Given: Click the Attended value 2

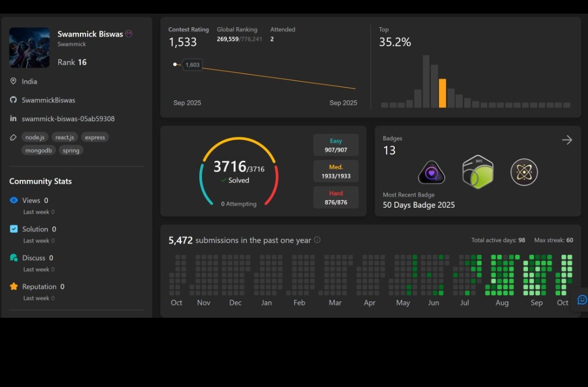Looking at the screenshot, I should click(272, 39).
